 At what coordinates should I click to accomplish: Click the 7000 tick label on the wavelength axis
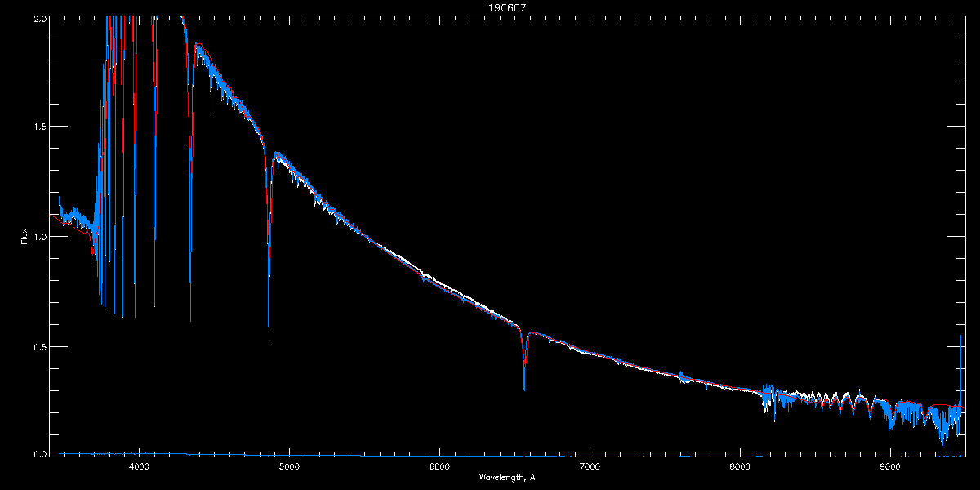pyautogui.click(x=590, y=467)
